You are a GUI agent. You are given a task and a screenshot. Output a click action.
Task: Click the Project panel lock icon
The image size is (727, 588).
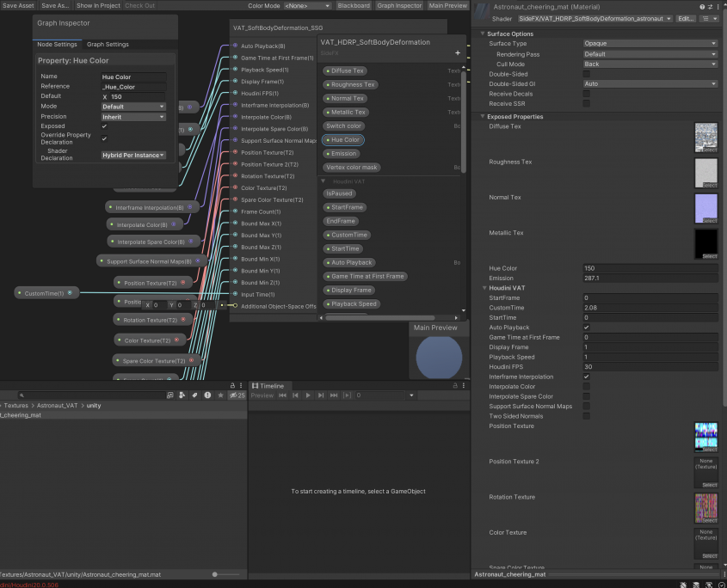pos(232,385)
